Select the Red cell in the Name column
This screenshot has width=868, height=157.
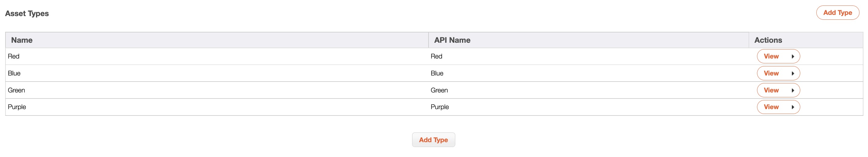click(14, 56)
